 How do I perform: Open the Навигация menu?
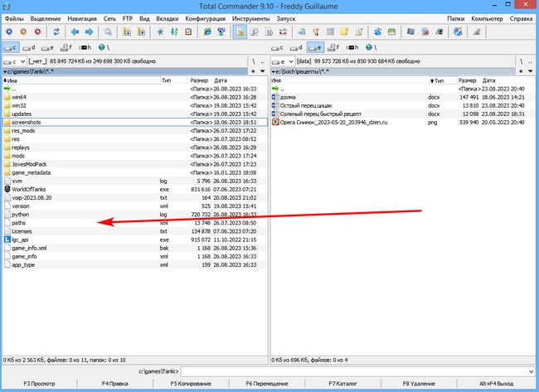point(82,18)
